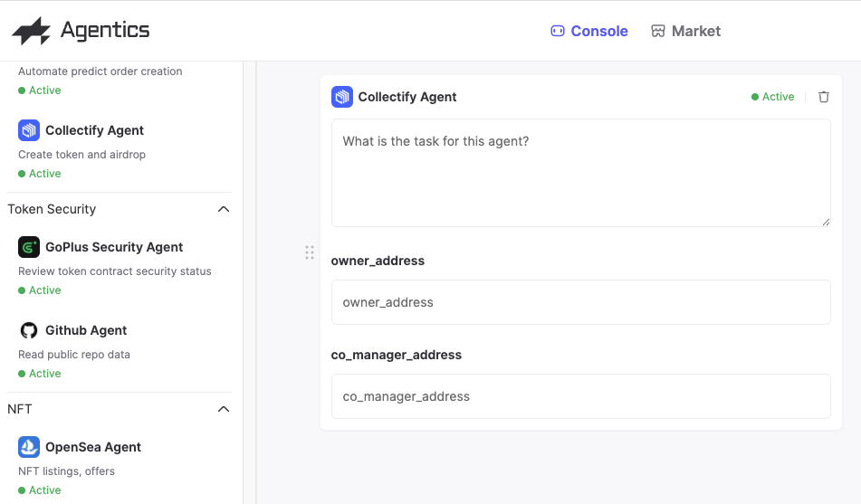The image size is (861, 504).
Task: Click the co_manager_address field label
Action: [x=397, y=355]
